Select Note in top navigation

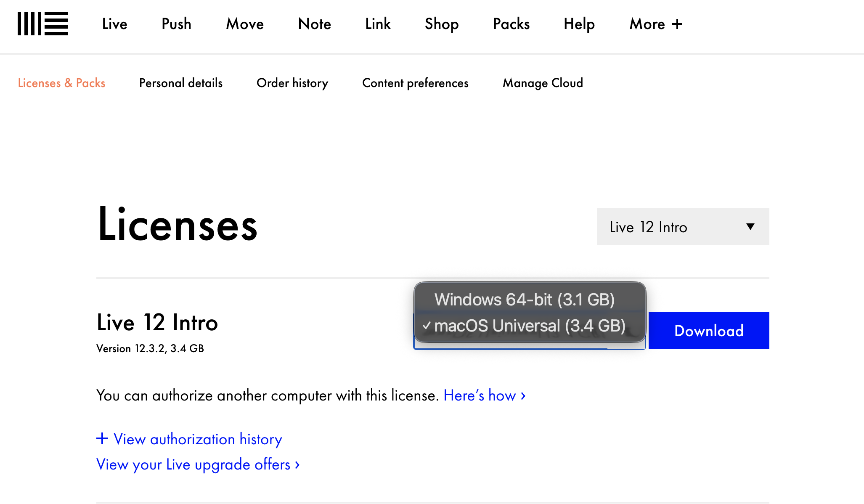pyautogui.click(x=314, y=24)
